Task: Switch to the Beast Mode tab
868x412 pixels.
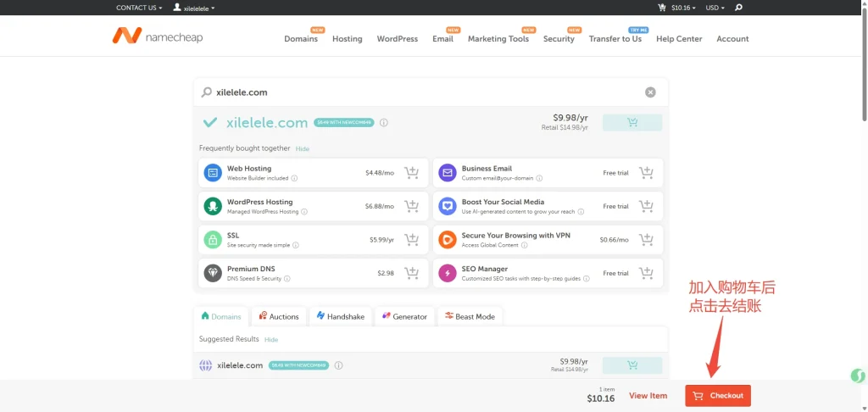Action: (x=470, y=316)
